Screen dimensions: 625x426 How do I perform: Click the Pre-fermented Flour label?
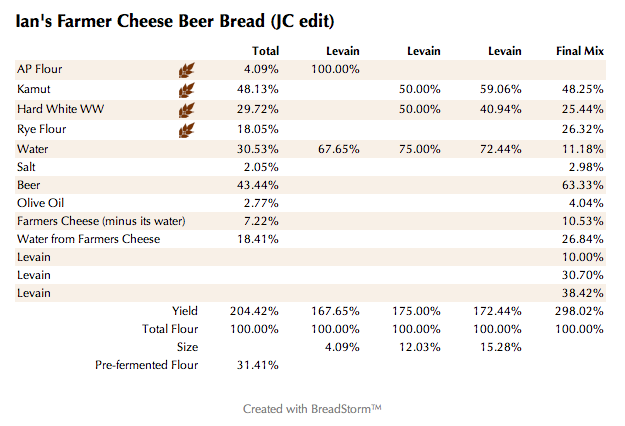tap(146, 365)
